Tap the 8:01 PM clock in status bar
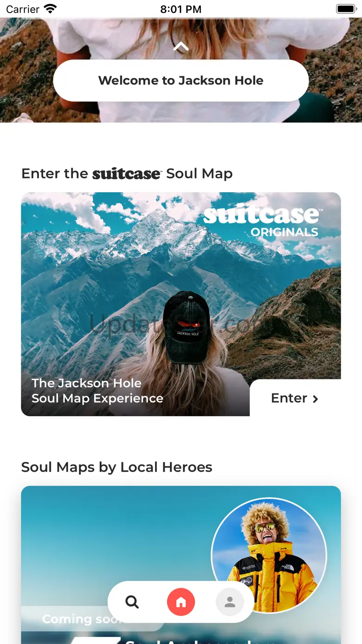Viewport: 362px width, 644px height. [x=181, y=9]
